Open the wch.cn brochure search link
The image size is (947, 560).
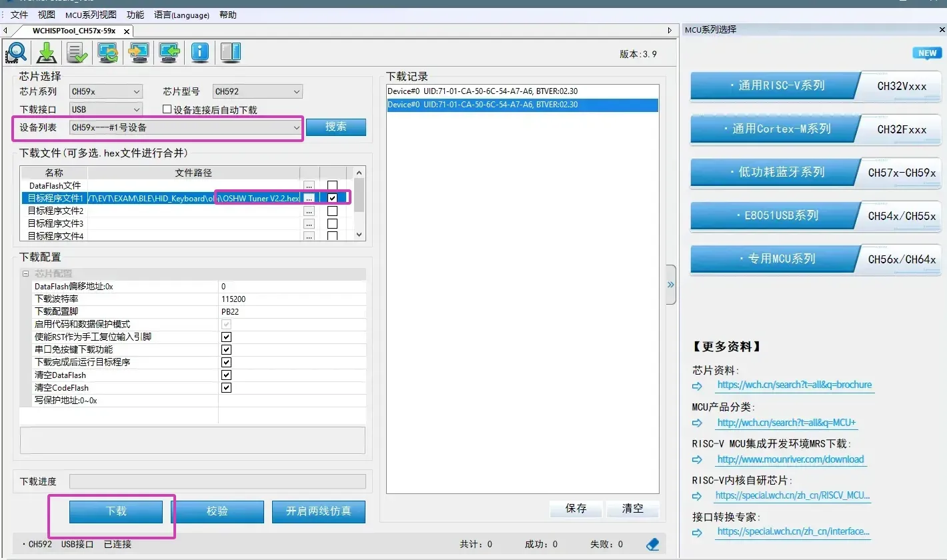pos(794,385)
